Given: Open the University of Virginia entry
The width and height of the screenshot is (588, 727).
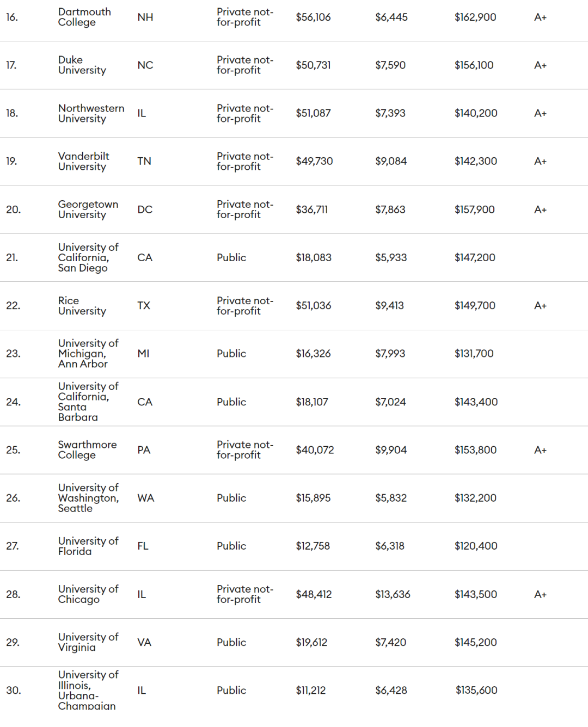Looking at the screenshot, I should tap(88, 642).
